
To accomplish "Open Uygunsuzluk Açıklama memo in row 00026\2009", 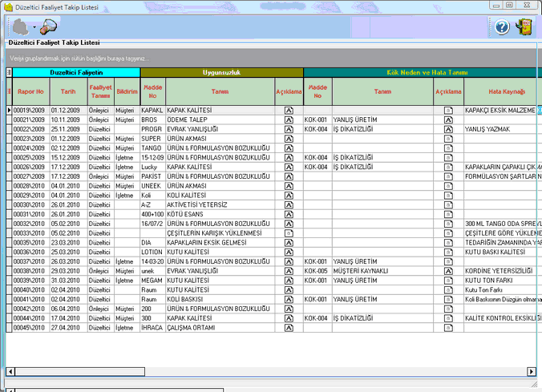I will click(289, 167).
